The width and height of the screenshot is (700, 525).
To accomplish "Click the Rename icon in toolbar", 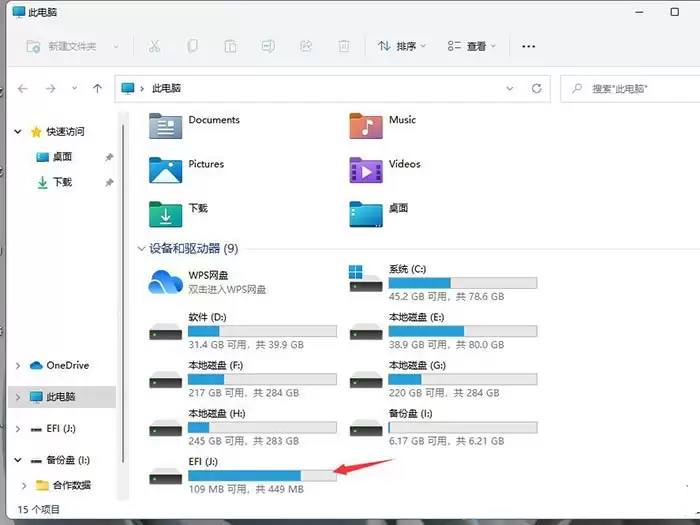I will (268, 46).
